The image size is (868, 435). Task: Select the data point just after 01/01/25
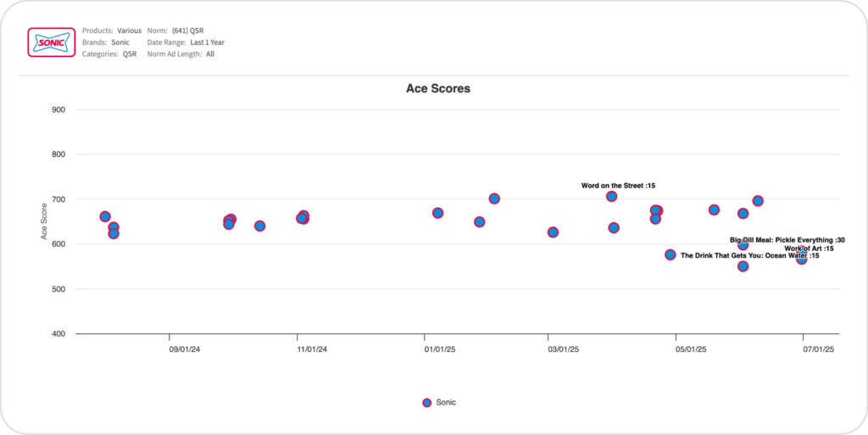[438, 213]
